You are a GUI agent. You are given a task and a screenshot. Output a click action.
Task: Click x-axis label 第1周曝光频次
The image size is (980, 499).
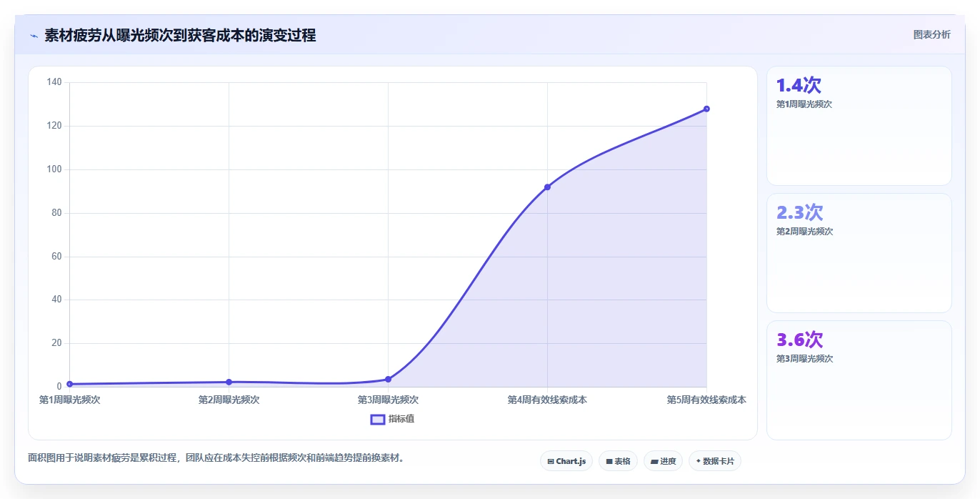[x=69, y=400]
